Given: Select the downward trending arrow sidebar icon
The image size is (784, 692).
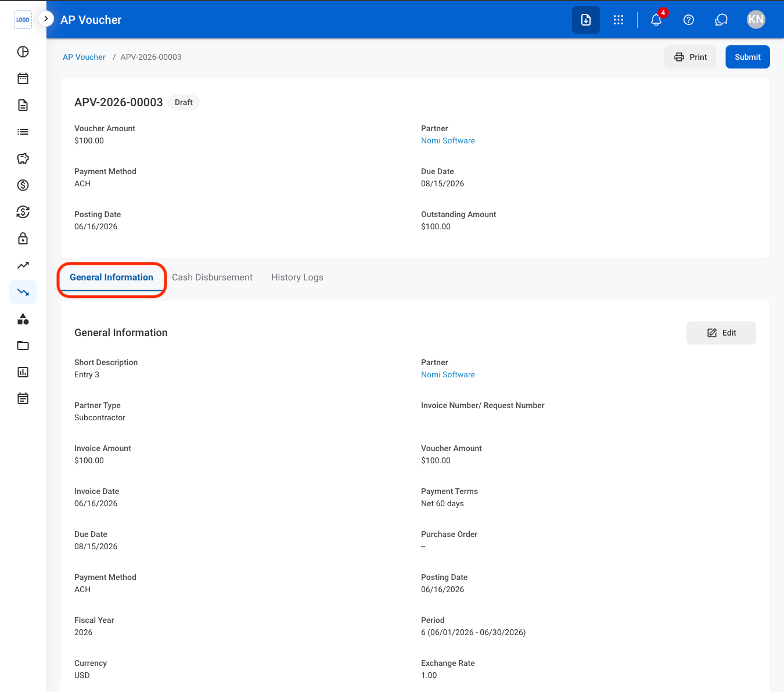Looking at the screenshot, I should 23,292.
